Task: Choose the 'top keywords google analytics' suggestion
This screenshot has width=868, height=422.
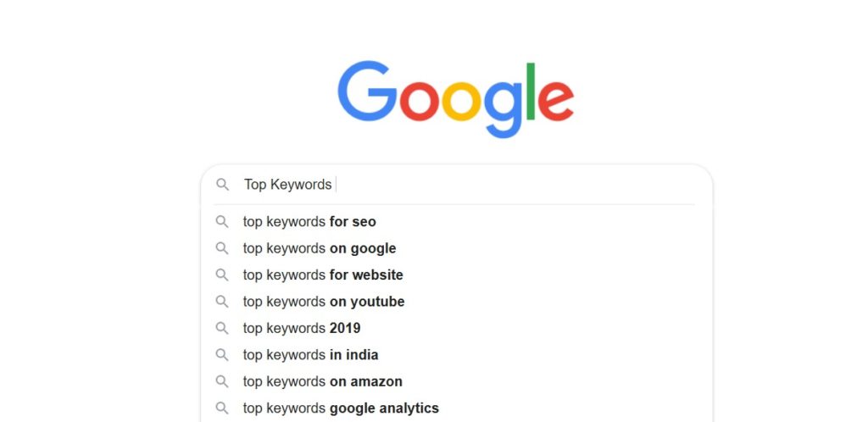Action: click(341, 408)
